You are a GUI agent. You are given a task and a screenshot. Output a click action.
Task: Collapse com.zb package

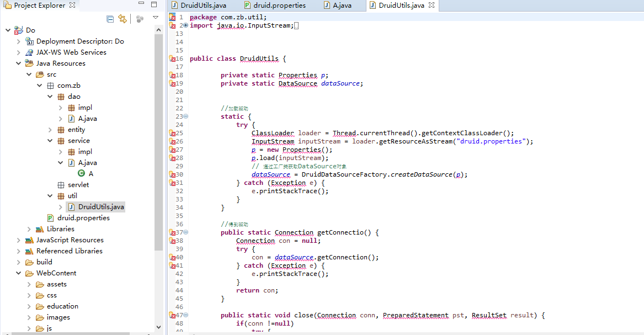[40, 86]
